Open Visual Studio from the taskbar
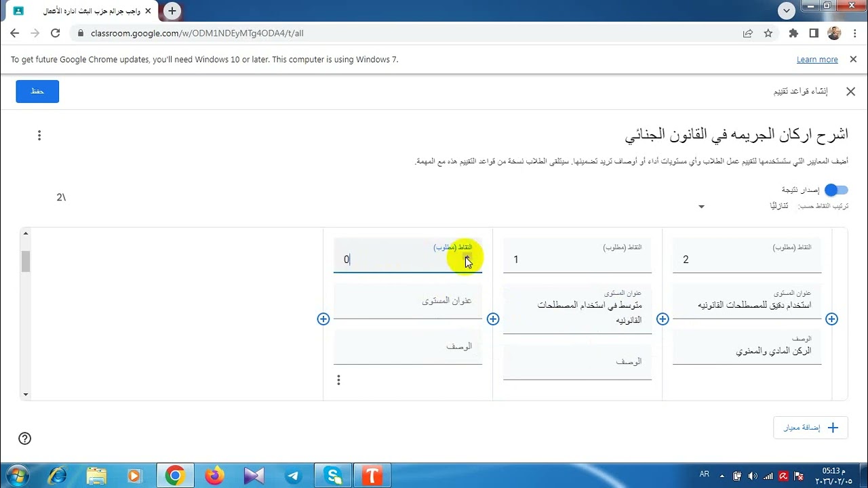The height and width of the screenshot is (488, 868). coord(254,476)
